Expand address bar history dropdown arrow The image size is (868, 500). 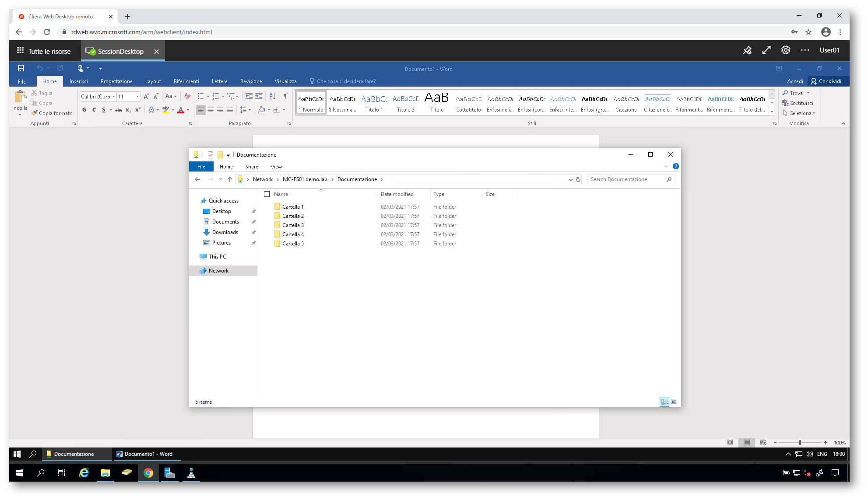tap(570, 179)
